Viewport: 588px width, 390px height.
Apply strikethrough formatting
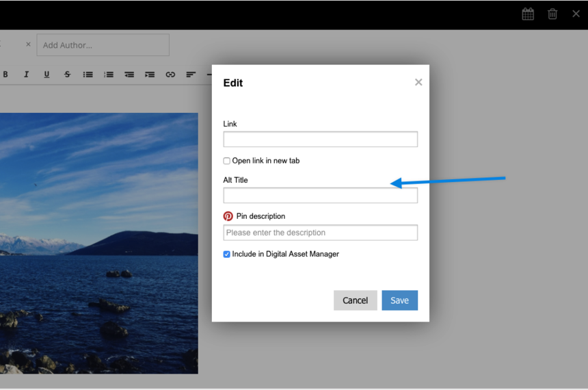[x=67, y=75]
